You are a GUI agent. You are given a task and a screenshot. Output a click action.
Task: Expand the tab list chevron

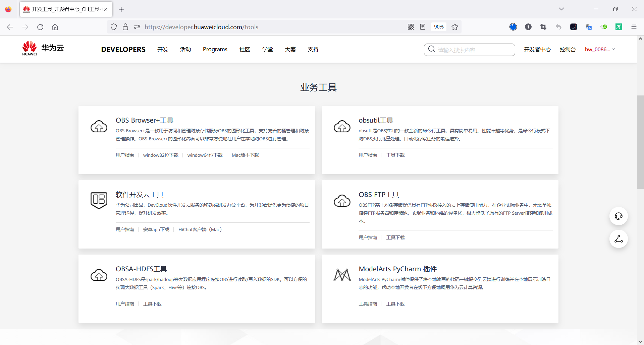click(561, 9)
